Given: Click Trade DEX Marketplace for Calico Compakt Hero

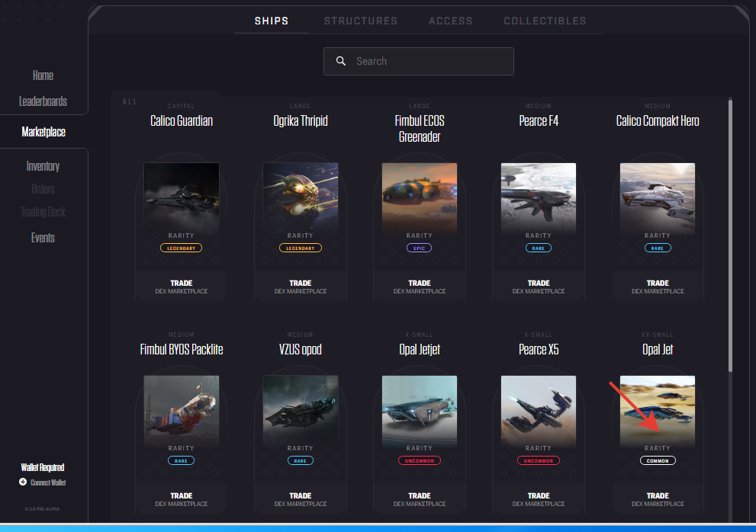Looking at the screenshot, I should (x=658, y=287).
